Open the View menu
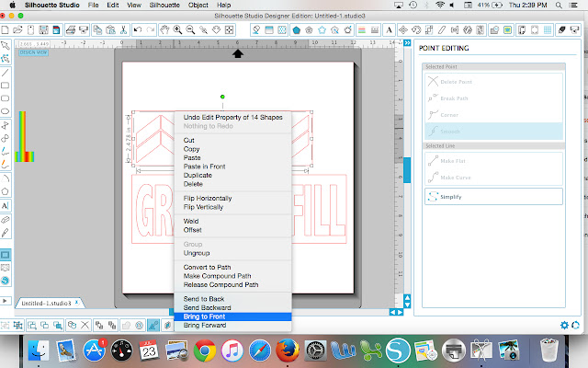This screenshot has height=368, width=588. 134,6
